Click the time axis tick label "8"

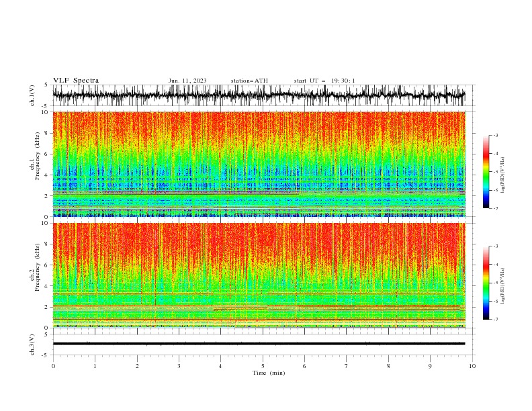388,366
